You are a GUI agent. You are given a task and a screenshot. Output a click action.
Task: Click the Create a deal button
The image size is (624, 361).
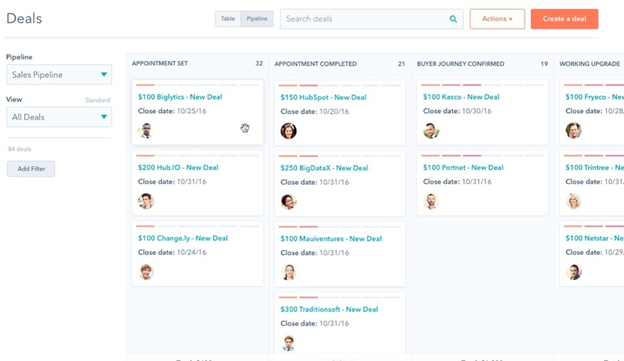[x=564, y=19]
